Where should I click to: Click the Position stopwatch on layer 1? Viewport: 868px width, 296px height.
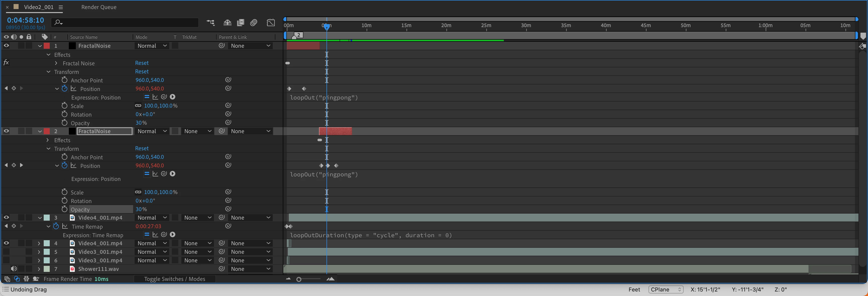[x=64, y=89]
